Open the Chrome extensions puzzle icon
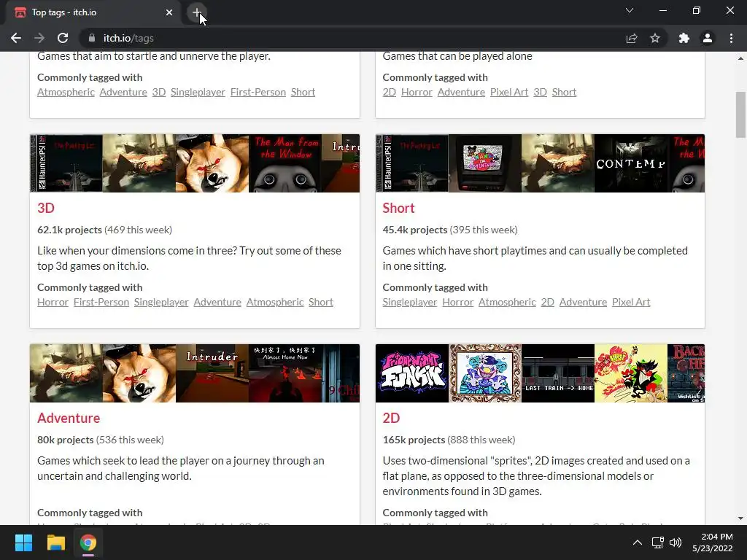The height and width of the screenshot is (560, 747). pos(684,38)
